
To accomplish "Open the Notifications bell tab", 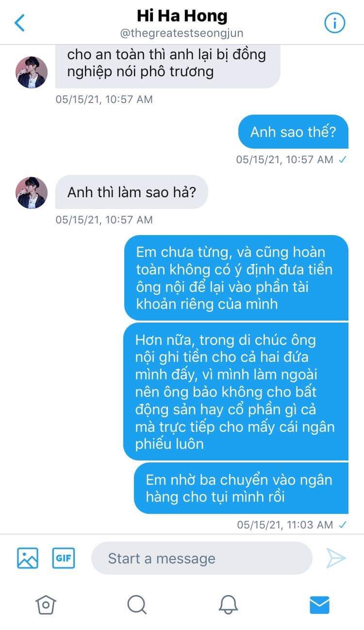I will 228,605.
